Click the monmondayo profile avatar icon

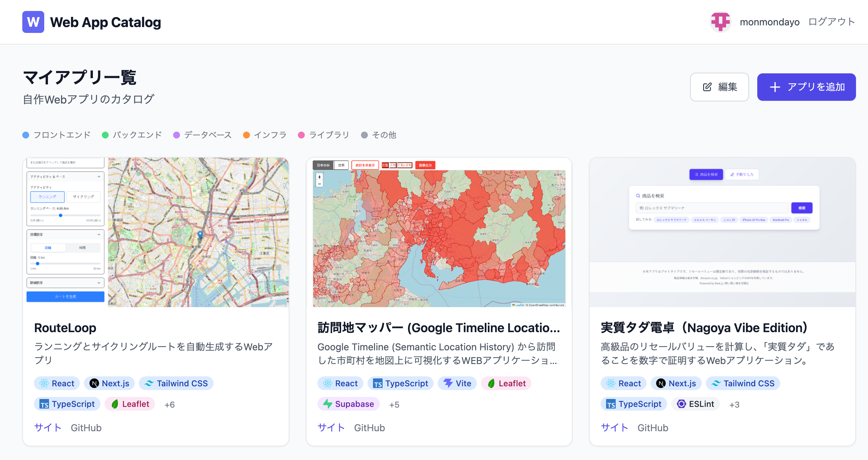click(x=721, y=22)
